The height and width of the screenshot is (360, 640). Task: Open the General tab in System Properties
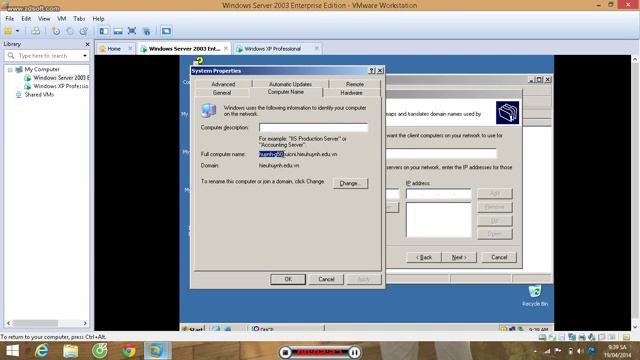point(222,93)
